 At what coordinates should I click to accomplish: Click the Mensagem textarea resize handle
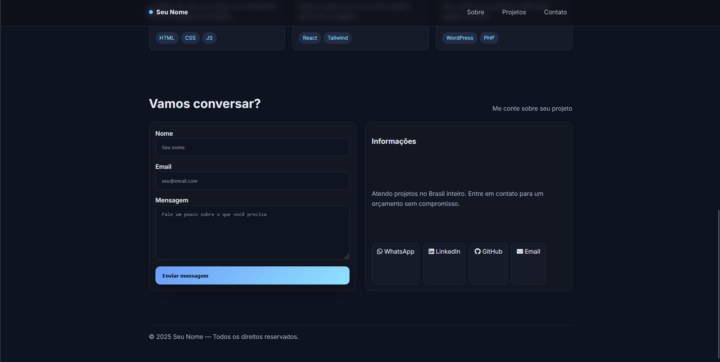346,256
